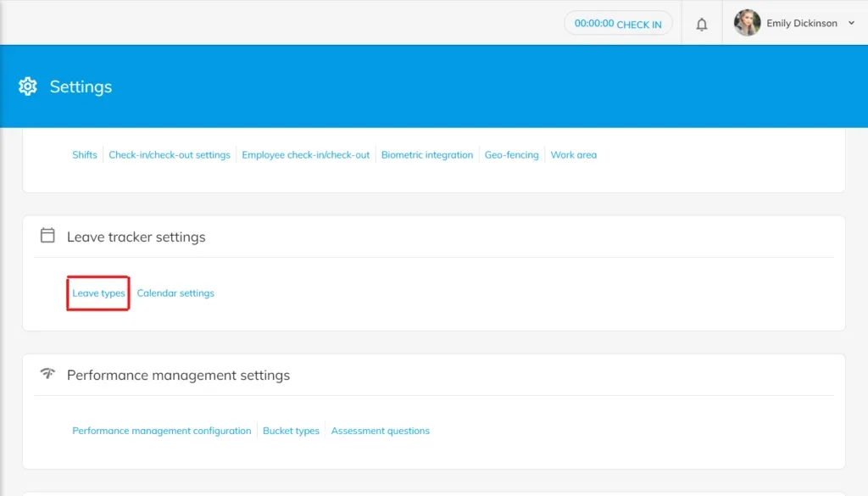
Task: Open Biometric integration link
Action: [427, 155]
